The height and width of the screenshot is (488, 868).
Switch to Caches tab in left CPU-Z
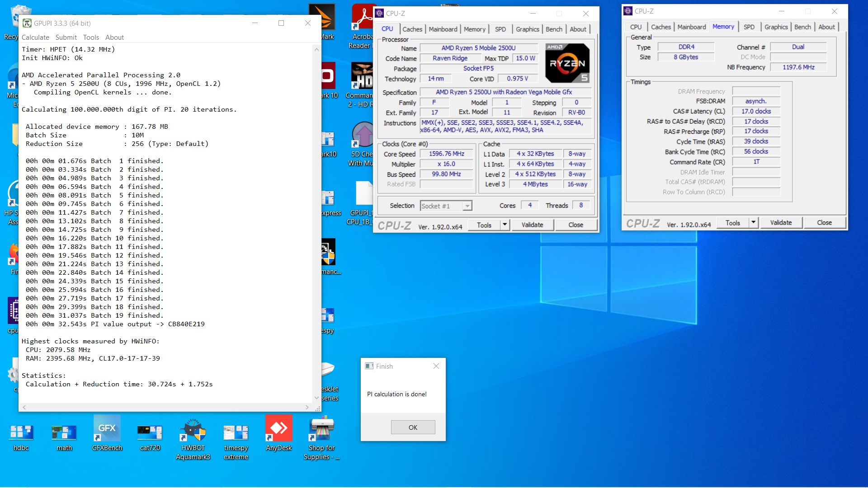[412, 29]
